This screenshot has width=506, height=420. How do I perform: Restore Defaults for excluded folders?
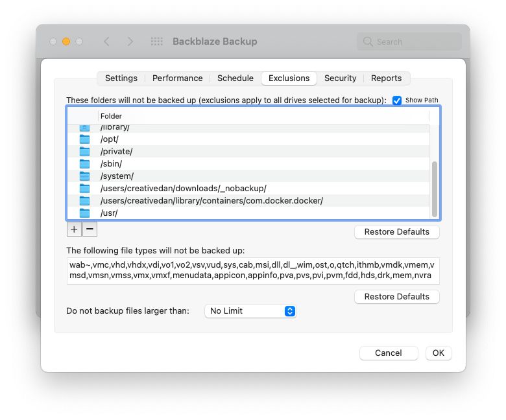pos(396,232)
